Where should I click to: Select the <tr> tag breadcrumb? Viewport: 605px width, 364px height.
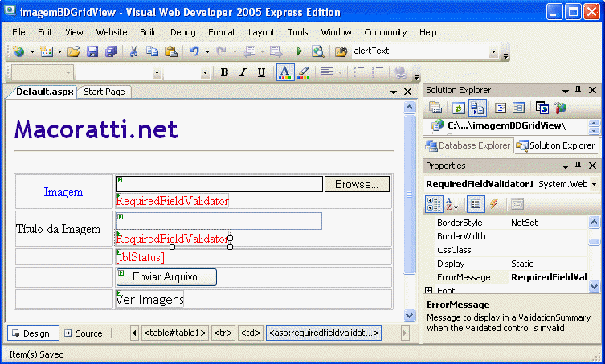[x=223, y=333]
